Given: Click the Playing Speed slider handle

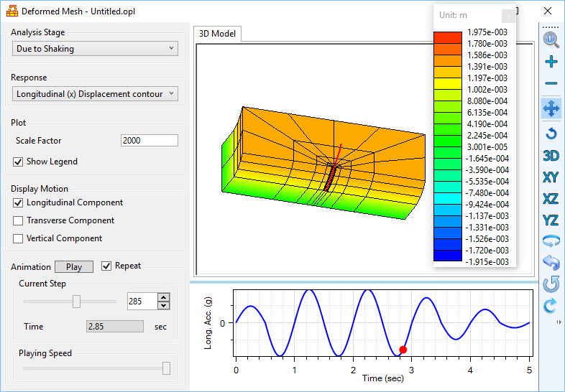Looking at the screenshot, I should coord(167,368).
